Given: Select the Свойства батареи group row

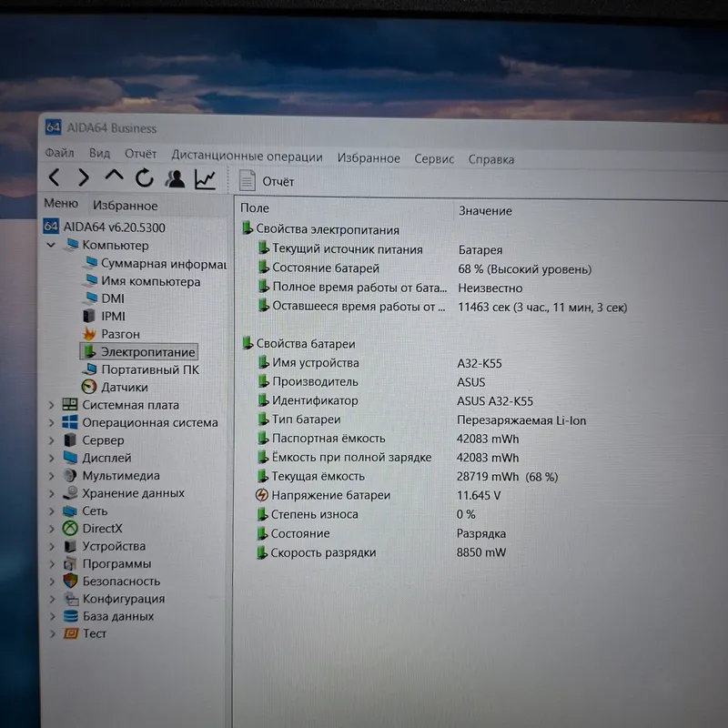Looking at the screenshot, I should tap(298, 344).
